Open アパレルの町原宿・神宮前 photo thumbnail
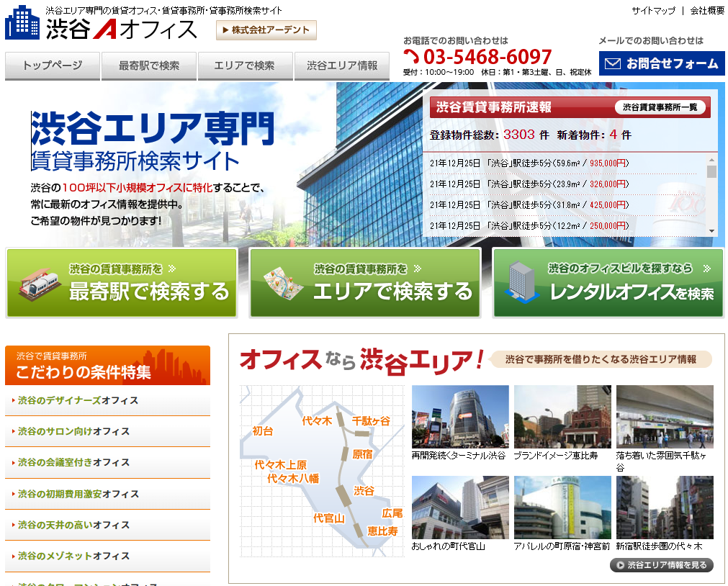The height and width of the screenshot is (586, 728). 562,508
